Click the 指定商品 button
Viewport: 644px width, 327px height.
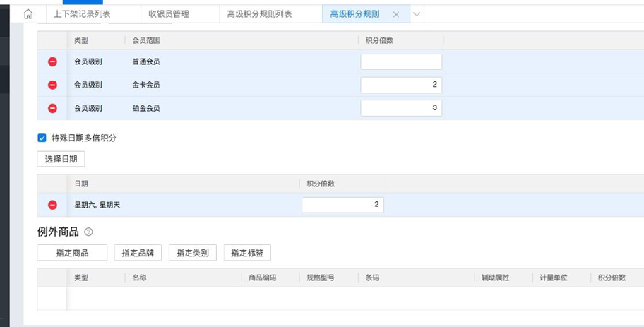tap(72, 253)
